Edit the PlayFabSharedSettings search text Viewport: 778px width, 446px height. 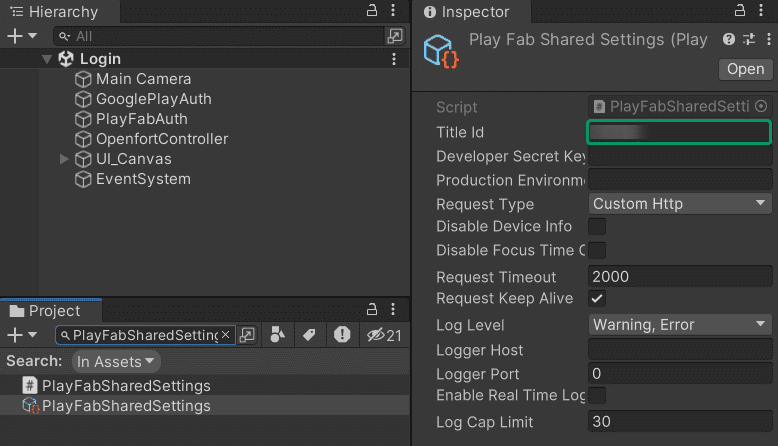(145, 335)
